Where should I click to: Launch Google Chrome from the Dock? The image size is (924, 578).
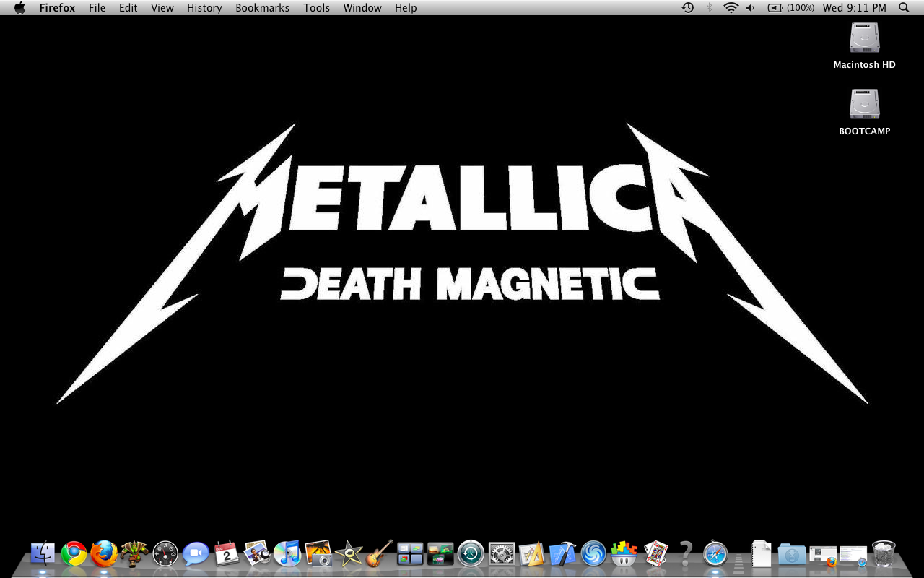tap(74, 554)
